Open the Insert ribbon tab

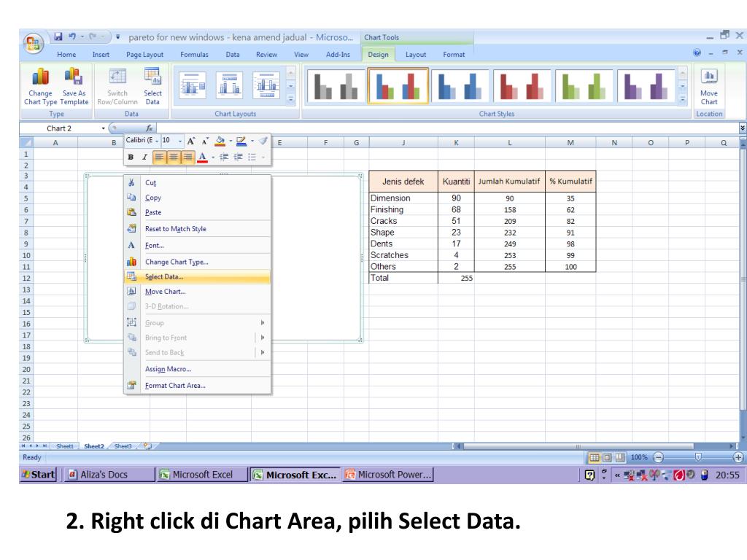[101, 54]
